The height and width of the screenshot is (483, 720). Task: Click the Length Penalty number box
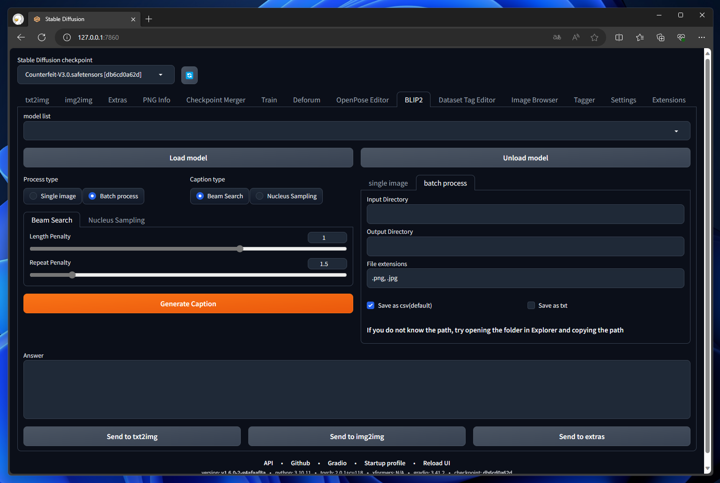(x=327, y=237)
